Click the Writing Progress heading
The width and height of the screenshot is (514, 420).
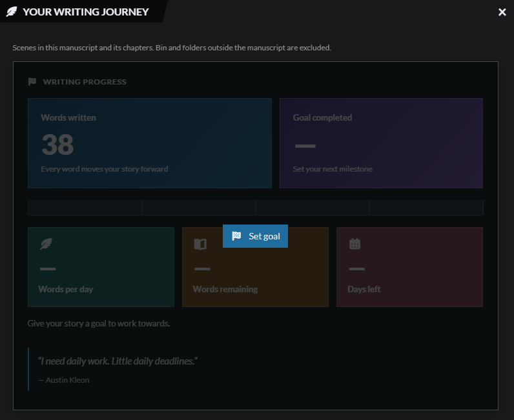[85, 82]
